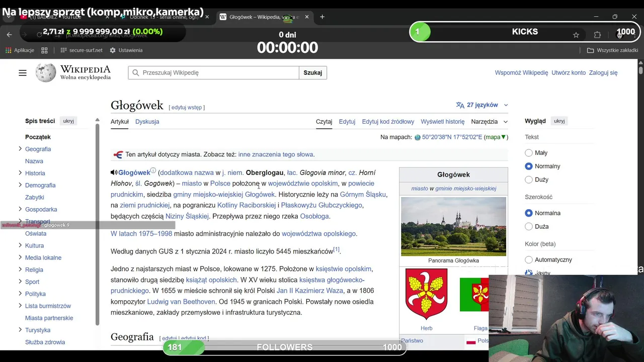Open the 27 języków language dropdown

click(482, 105)
